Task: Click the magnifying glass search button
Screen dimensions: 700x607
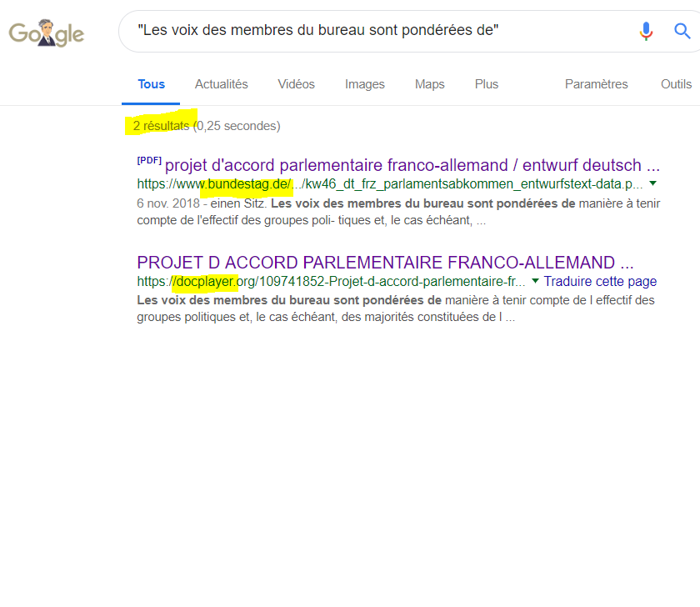Action: [682, 32]
